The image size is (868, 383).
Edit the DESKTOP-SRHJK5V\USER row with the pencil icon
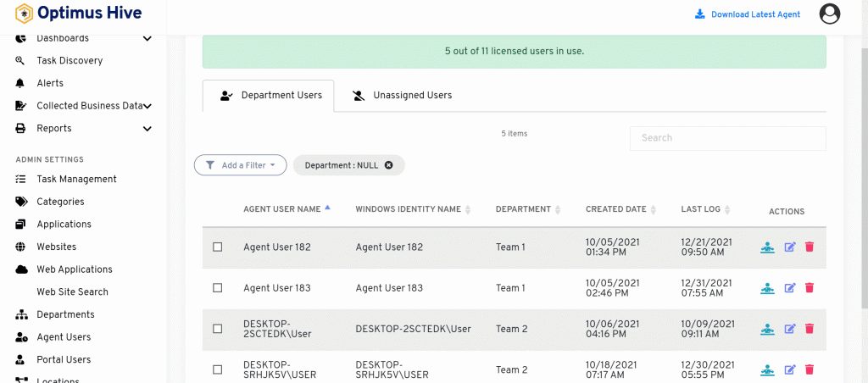point(790,369)
